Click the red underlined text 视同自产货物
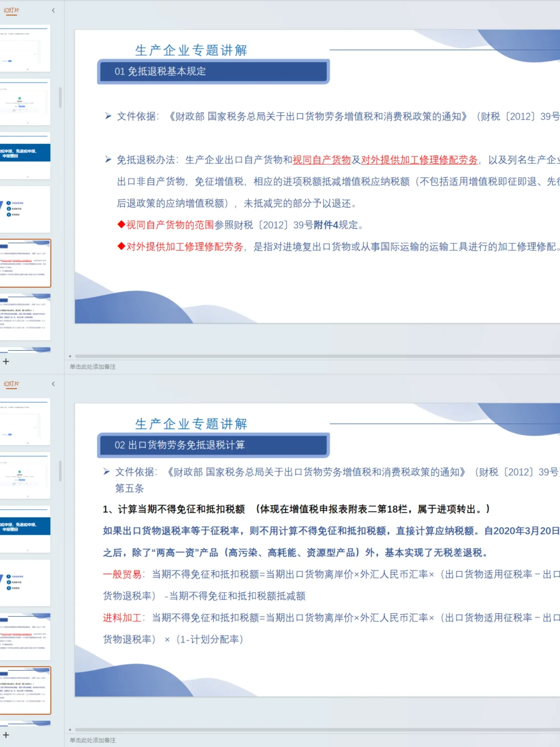This screenshot has width=560, height=747. [321, 160]
